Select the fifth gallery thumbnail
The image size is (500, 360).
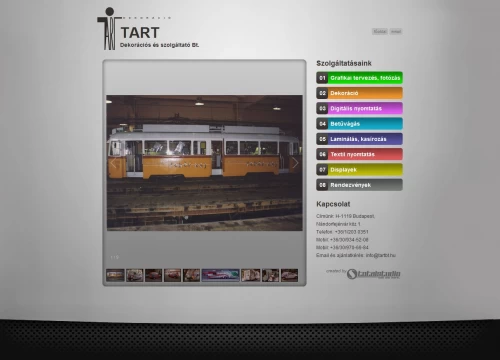click(x=192, y=275)
